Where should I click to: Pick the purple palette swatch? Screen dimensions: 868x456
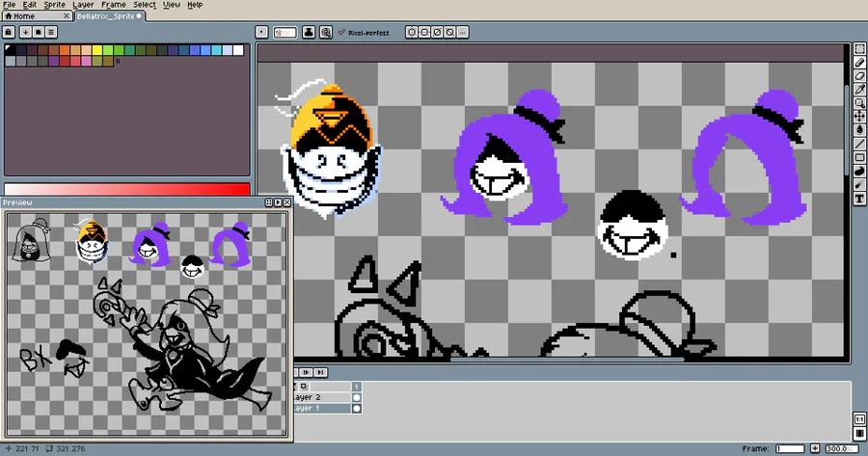coord(54,61)
